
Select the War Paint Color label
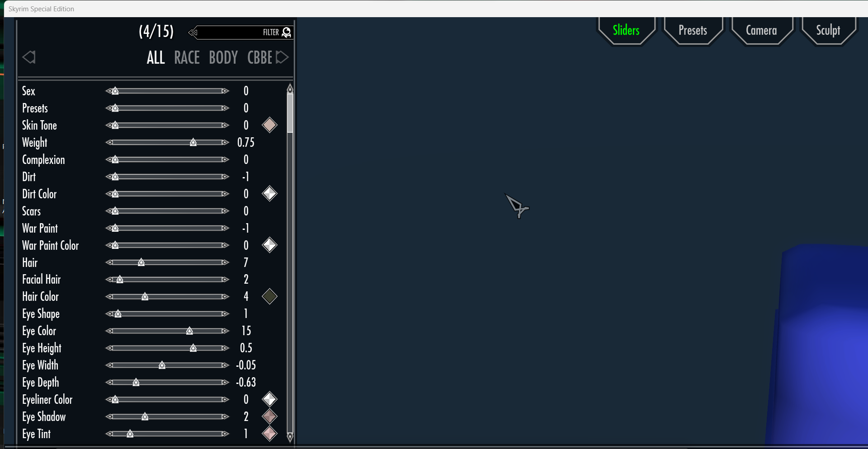pos(50,246)
